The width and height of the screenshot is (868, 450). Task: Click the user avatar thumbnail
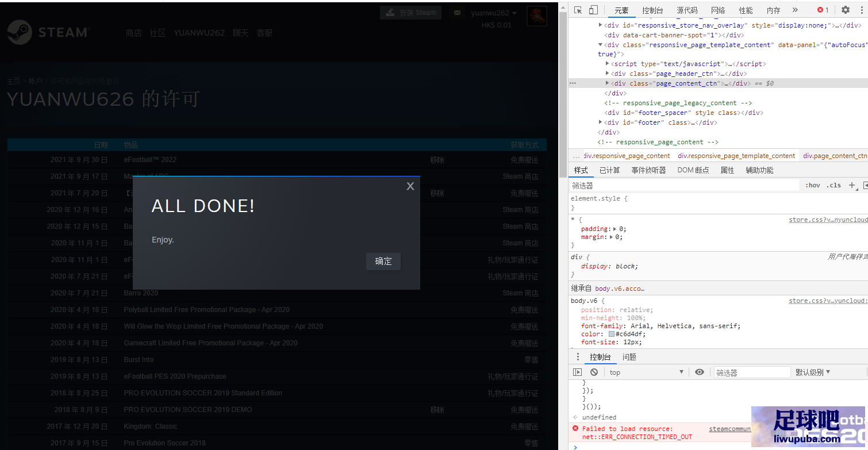(x=537, y=16)
